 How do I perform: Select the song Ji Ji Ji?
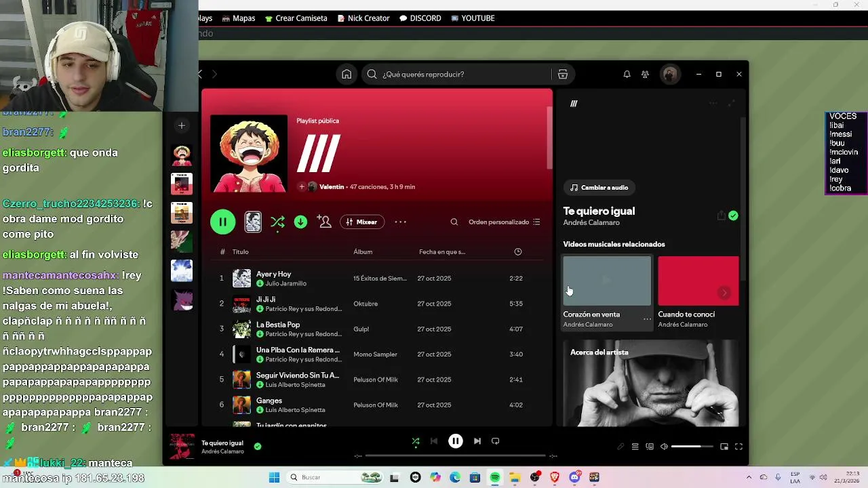pos(266,299)
